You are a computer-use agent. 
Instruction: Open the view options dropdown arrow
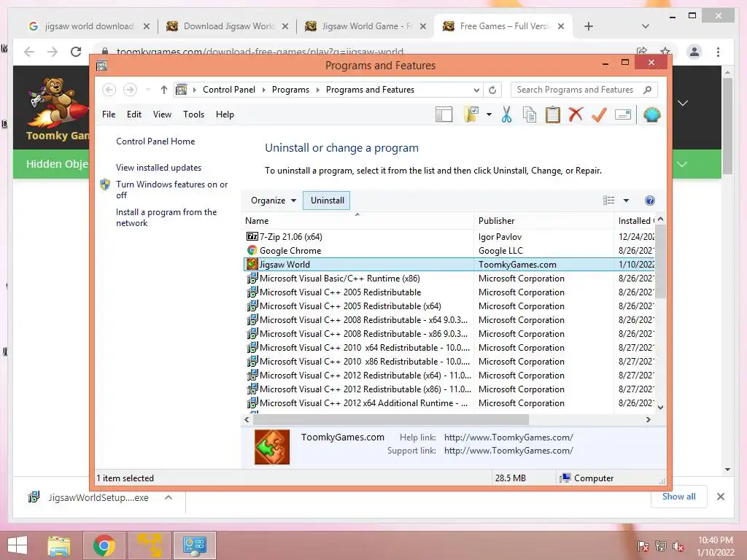pos(626,201)
